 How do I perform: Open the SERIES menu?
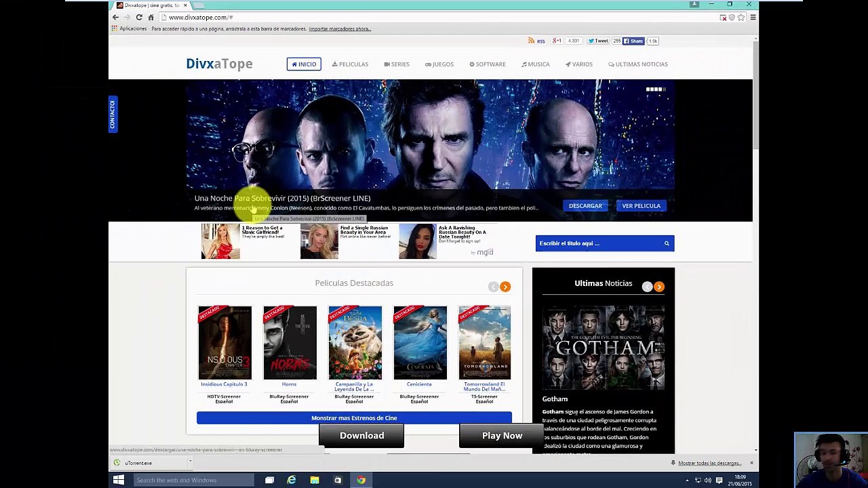click(397, 64)
